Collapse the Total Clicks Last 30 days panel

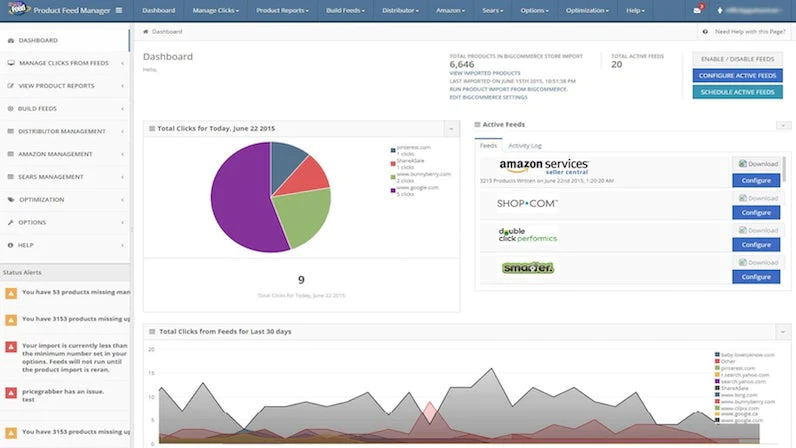783,332
